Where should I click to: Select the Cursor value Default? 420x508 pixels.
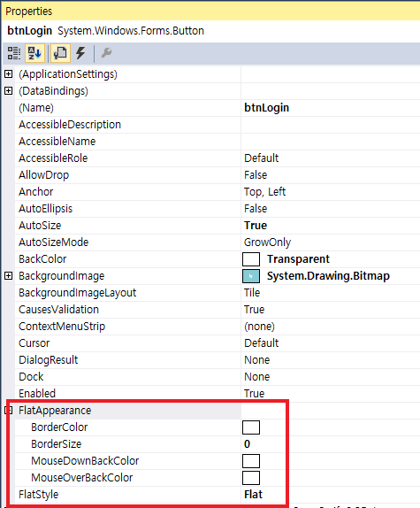pyautogui.click(x=262, y=343)
